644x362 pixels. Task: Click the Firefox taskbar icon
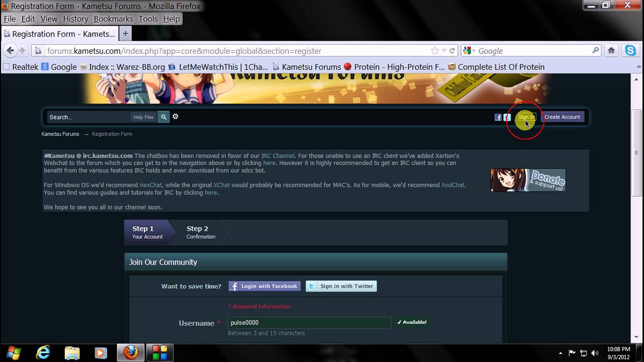coord(131,353)
